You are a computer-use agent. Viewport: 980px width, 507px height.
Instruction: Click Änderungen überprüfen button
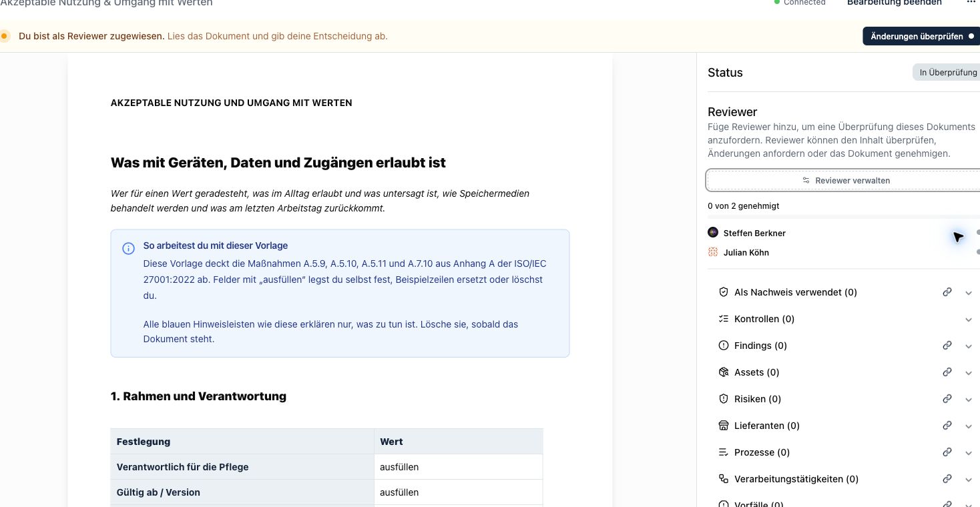(x=921, y=36)
